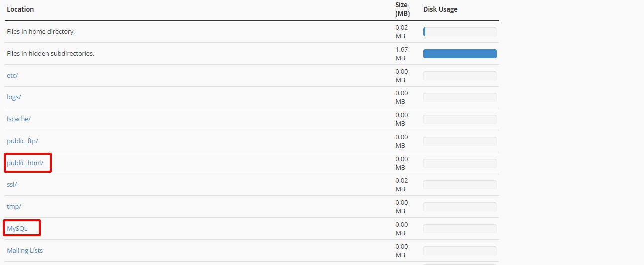Open the logs/ directory link
The width and height of the screenshot is (644, 265).
(x=14, y=97)
